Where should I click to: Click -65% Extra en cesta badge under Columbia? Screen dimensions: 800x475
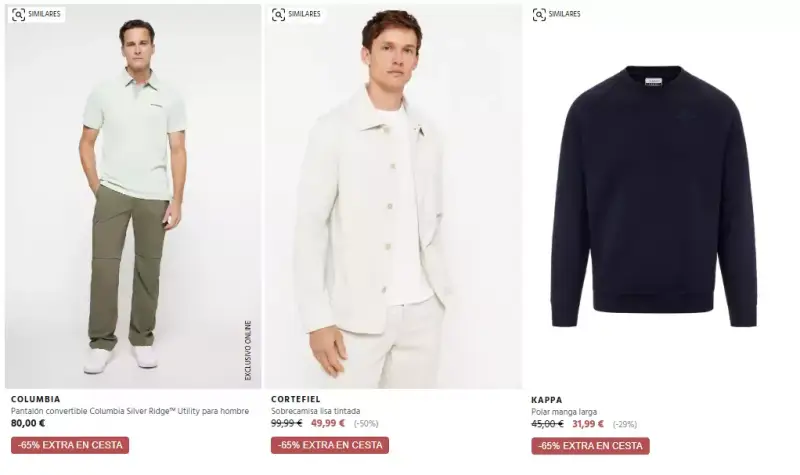[70, 445]
